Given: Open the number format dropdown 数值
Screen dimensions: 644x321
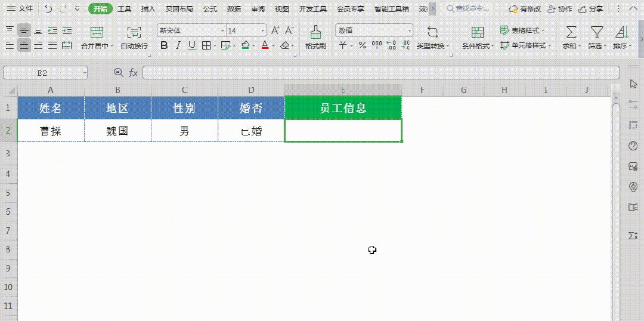Looking at the screenshot, I should [x=374, y=30].
